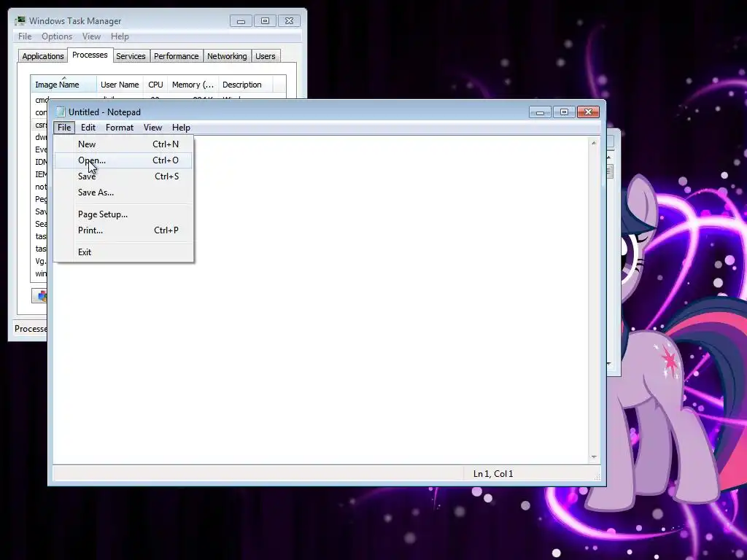This screenshot has width=747, height=560.
Task: Minimize the Notepad window
Action: [x=540, y=112]
